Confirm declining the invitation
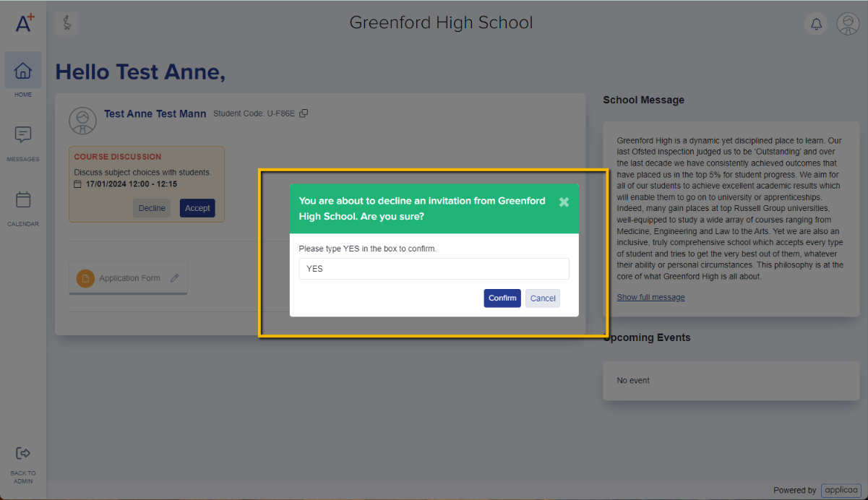Image resolution: width=868 pixels, height=500 pixels. coord(502,298)
